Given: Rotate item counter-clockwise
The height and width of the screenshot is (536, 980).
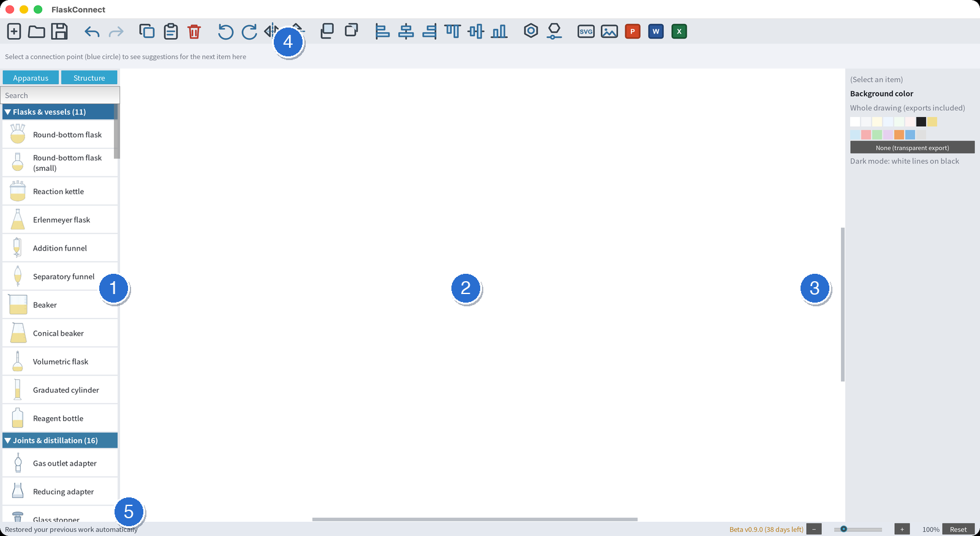Looking at the screenshot, I should (225, 31).
